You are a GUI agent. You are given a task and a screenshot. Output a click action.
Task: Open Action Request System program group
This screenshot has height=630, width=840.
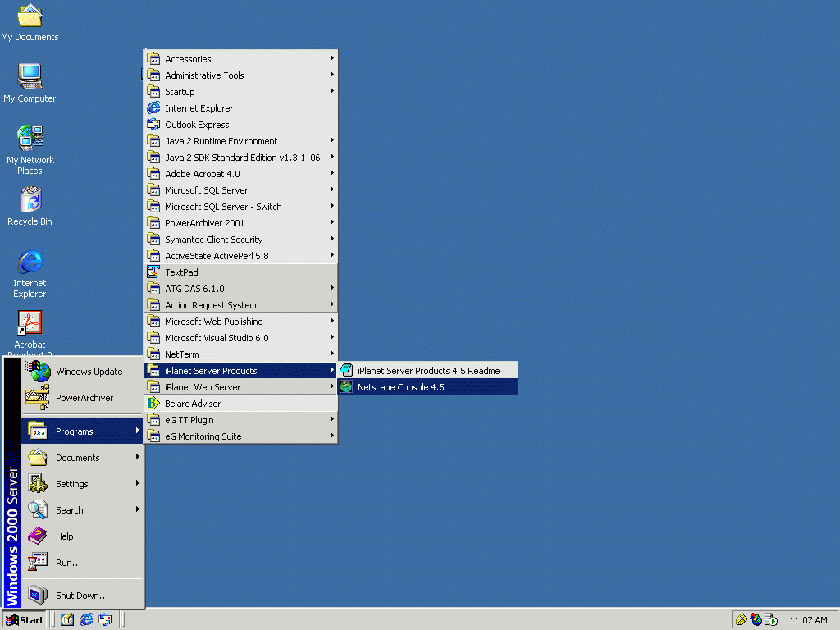pos(240,305)
